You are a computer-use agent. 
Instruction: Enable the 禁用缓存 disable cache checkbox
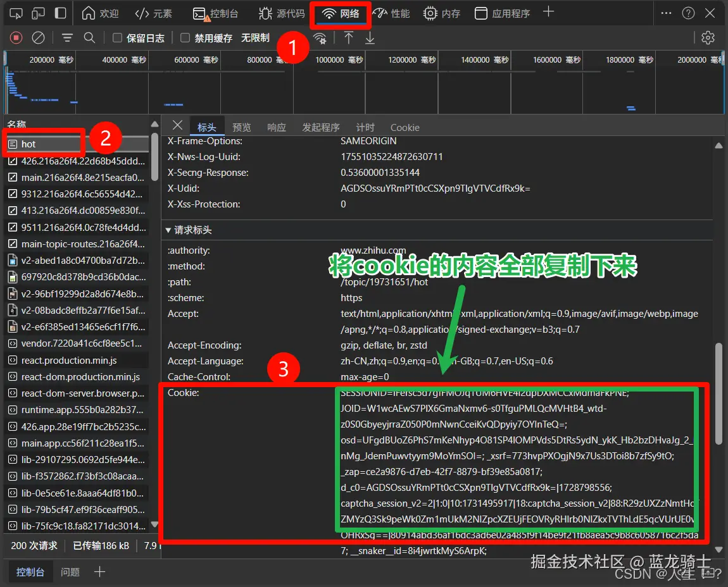point(185,37)
